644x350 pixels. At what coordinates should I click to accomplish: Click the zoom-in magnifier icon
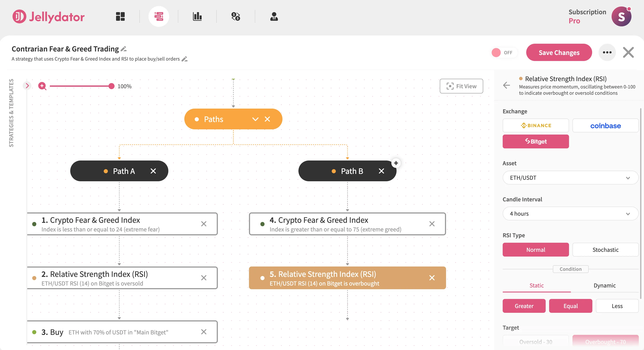[42, 86]
